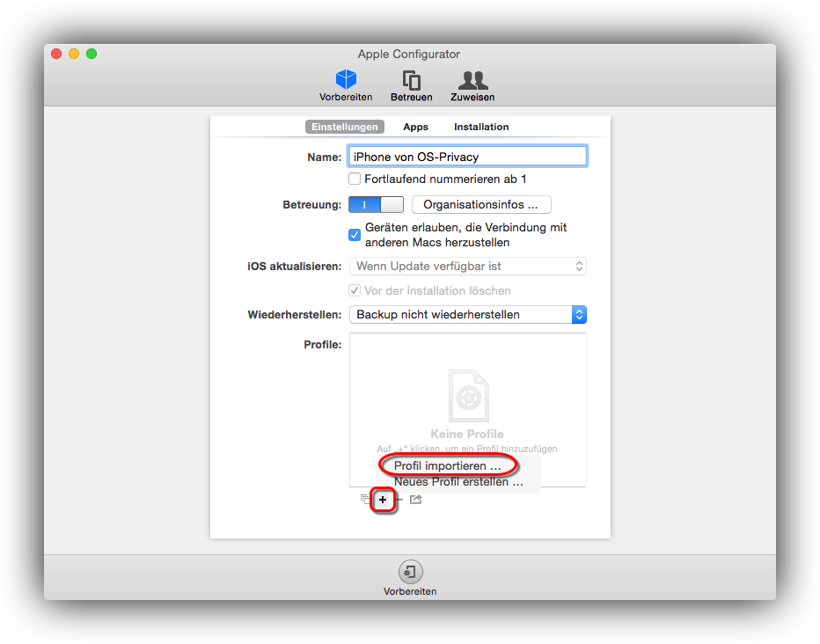The width and height of the screenshot is (820, 644).
Task: Click the minus remove-profile icon
Action: [399, 500]
